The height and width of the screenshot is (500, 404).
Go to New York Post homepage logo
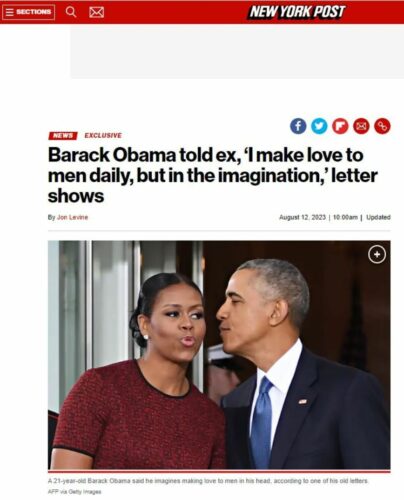point(297,12)
